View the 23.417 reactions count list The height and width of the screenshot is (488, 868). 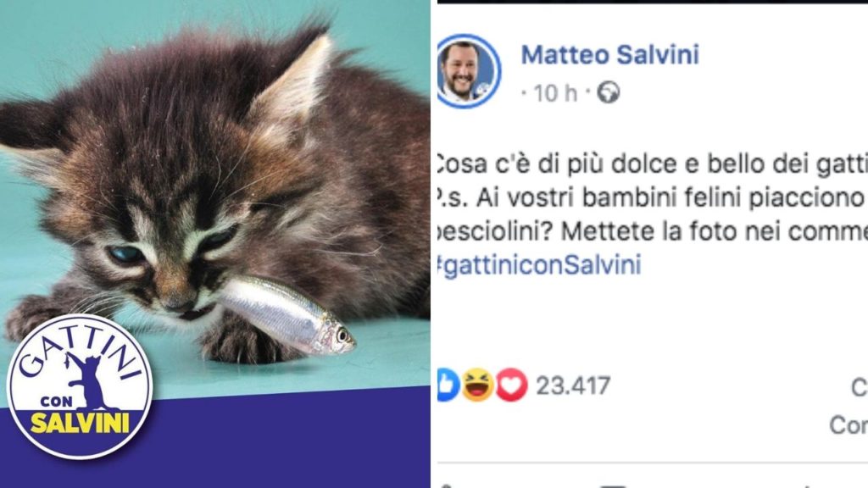pos(573,385)
